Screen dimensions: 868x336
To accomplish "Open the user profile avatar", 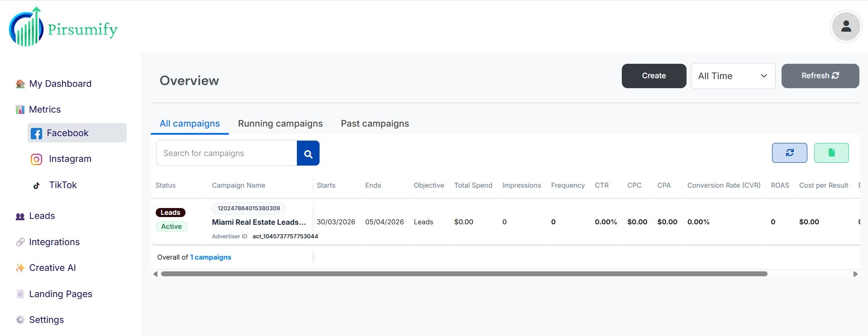I will (x=845, y=27).
